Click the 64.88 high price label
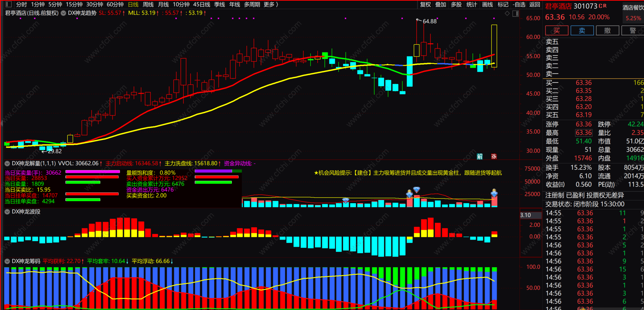The image size is (644, 310). click(429, 21)
